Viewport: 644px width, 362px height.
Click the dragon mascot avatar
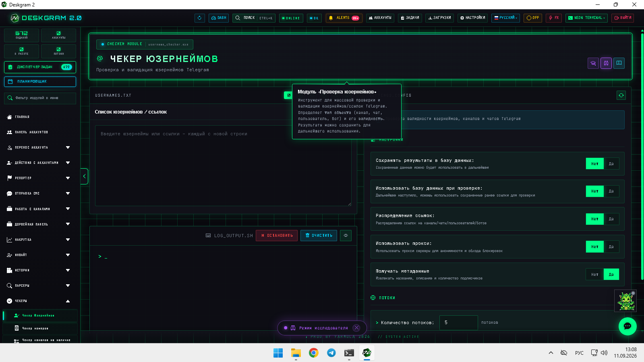[625, 301]
